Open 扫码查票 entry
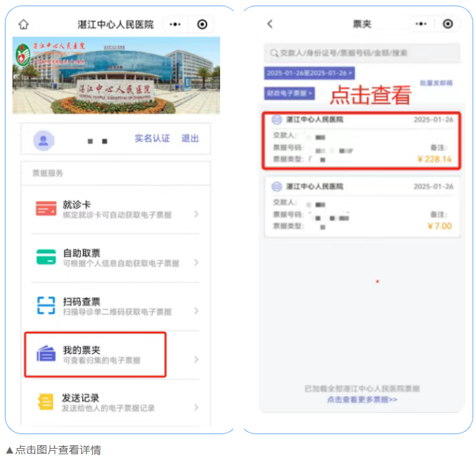This screenshot has height=457, width=476. (x=116, y=306)
